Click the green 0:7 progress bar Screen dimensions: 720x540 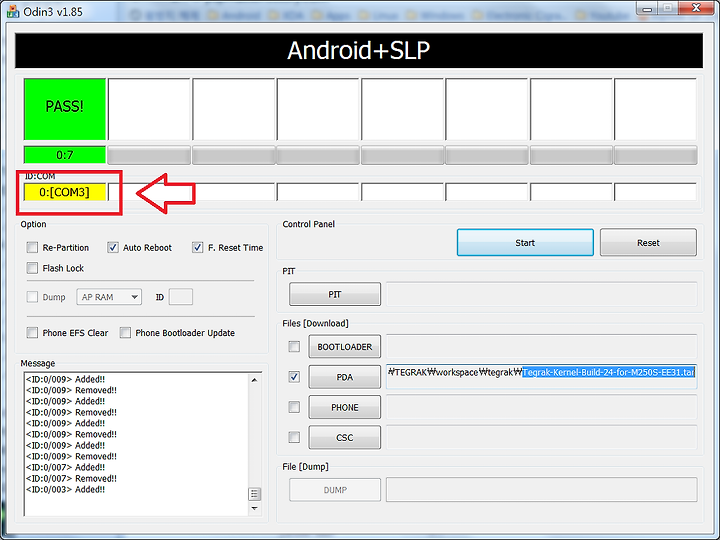point(65,155)
